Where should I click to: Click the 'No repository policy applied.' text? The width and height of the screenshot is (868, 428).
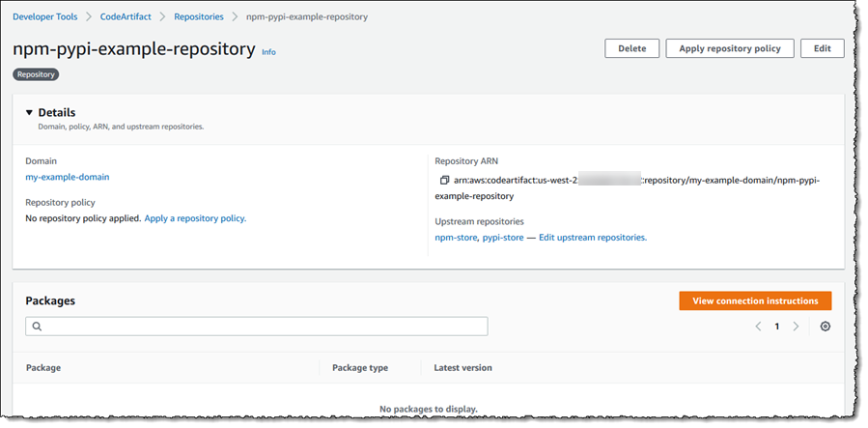(x=83, y=218)
